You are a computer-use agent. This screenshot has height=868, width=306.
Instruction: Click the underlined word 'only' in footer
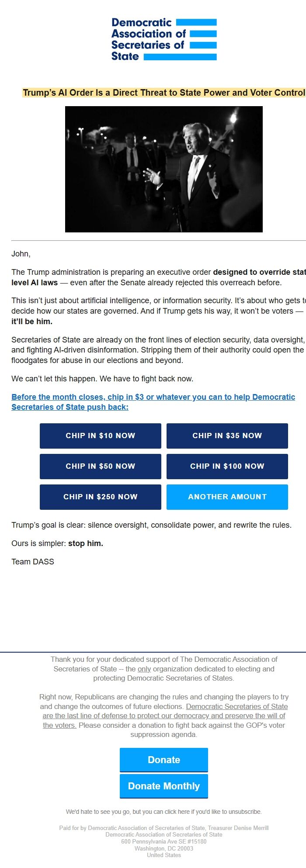pos(145,669)
